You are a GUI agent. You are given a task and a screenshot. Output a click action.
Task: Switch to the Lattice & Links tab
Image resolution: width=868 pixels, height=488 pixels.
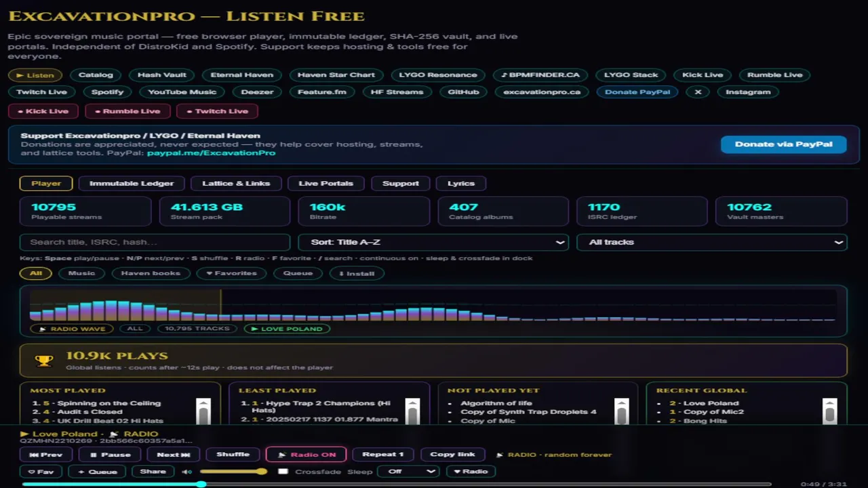(x=236, y=183)
